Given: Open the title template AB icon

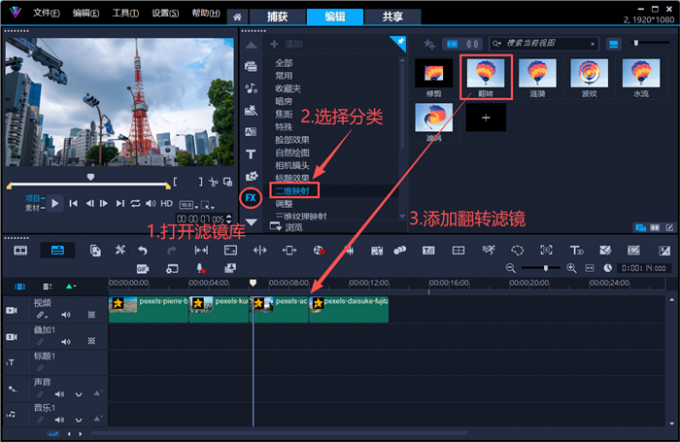Looking at the screenshot, I should coord(251,132).
